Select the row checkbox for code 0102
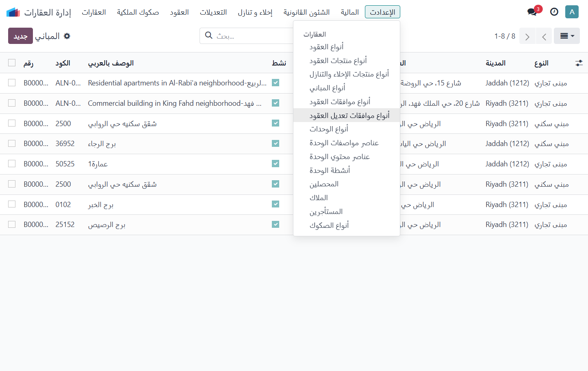 tap(12, 204)
